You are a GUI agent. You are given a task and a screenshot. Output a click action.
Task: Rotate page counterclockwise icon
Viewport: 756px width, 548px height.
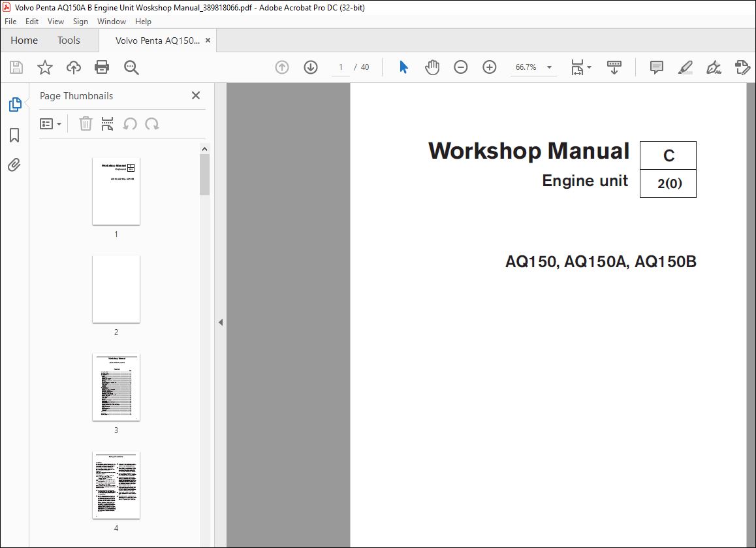[130, 124]
